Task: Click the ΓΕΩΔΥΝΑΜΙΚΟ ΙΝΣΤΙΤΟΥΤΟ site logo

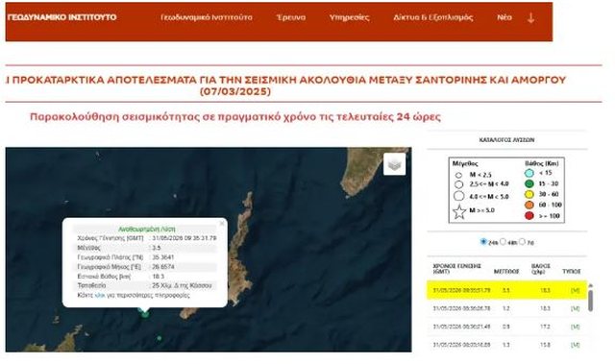Action: pos(61,17)
